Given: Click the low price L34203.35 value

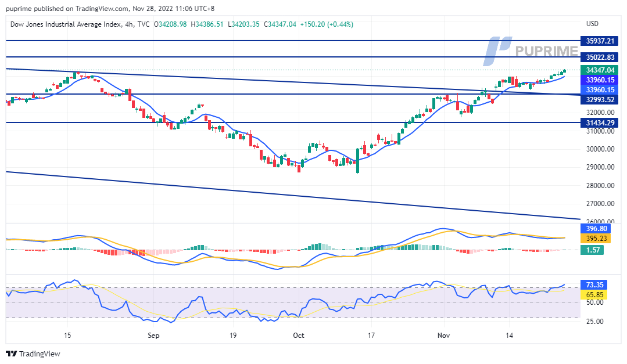Looking at the screenshot, I should (243, 24).
